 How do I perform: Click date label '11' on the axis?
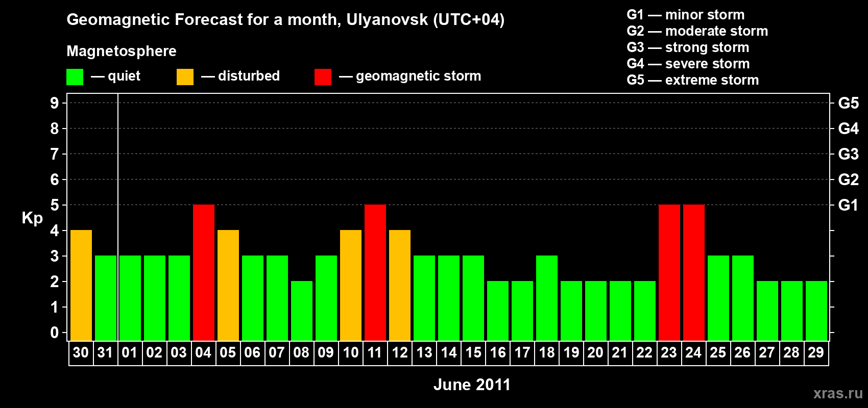tap(375, 353)
